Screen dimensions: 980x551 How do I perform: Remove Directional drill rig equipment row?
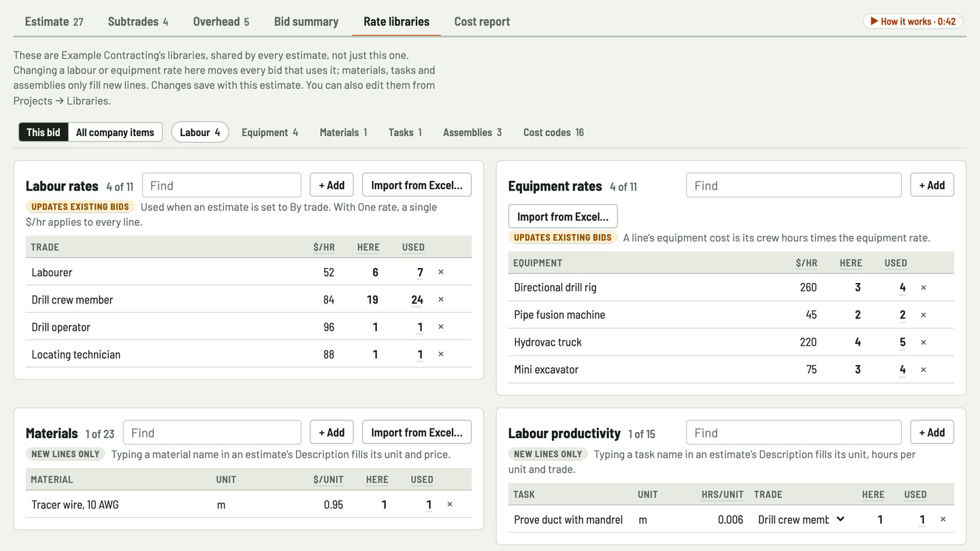(x=924, y=288)
